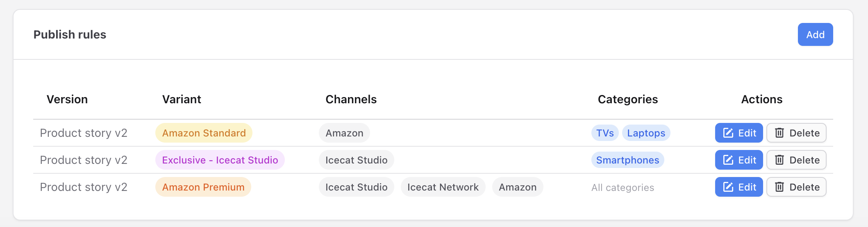Select the Amazon Premium variant tag
The width and height of the screenshot is (868, 227).
click(203, 187)
